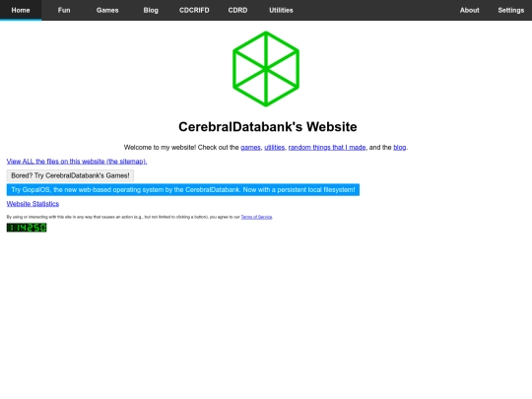Follow the inline 'blog' link
This screenshot has width=532, height=399.
pos(400,147)
